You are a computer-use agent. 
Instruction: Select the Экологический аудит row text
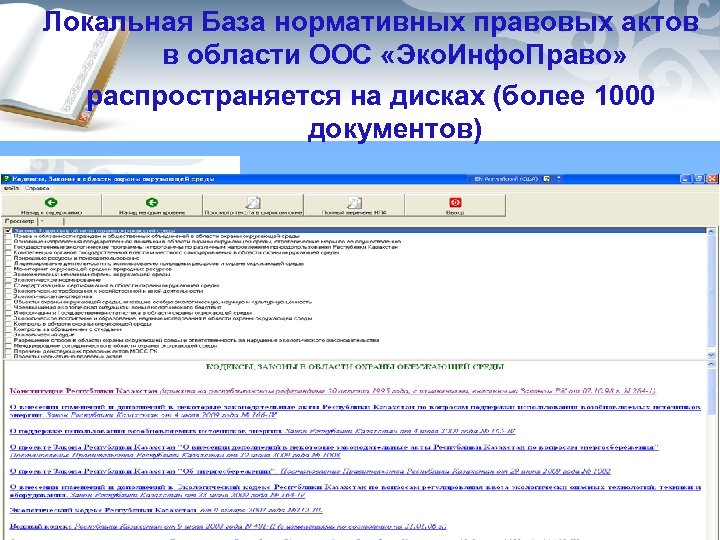44,335
